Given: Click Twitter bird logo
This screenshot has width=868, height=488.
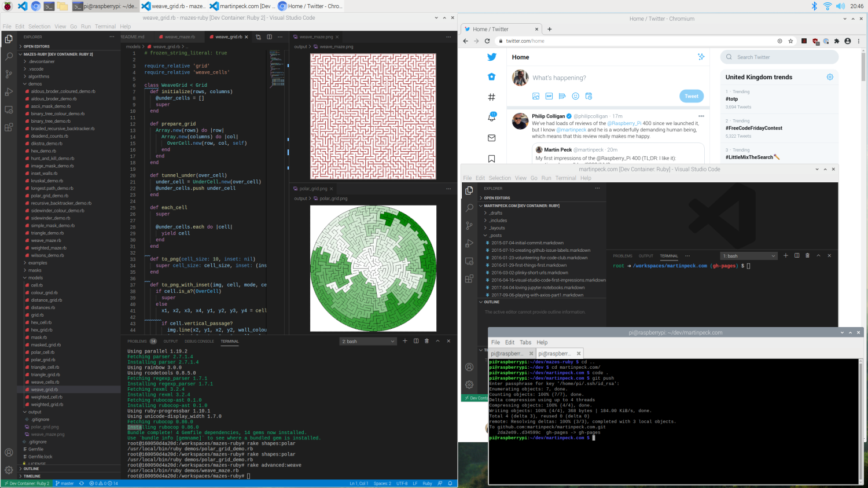Looking at the screenshot, I should click(x=491, y=57).
